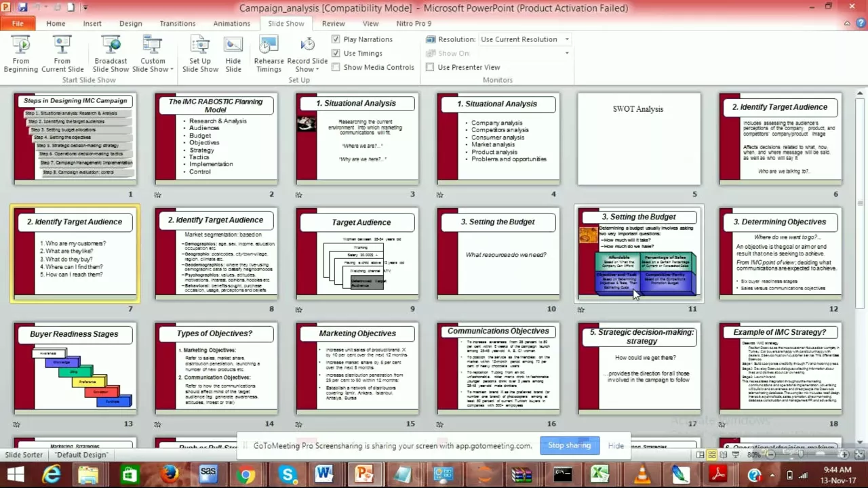The width and height of the screenshot is (868, 488).
Task: Select slide 2 IMC RABOSTIC Planning Model
Action: pos(216,138)
